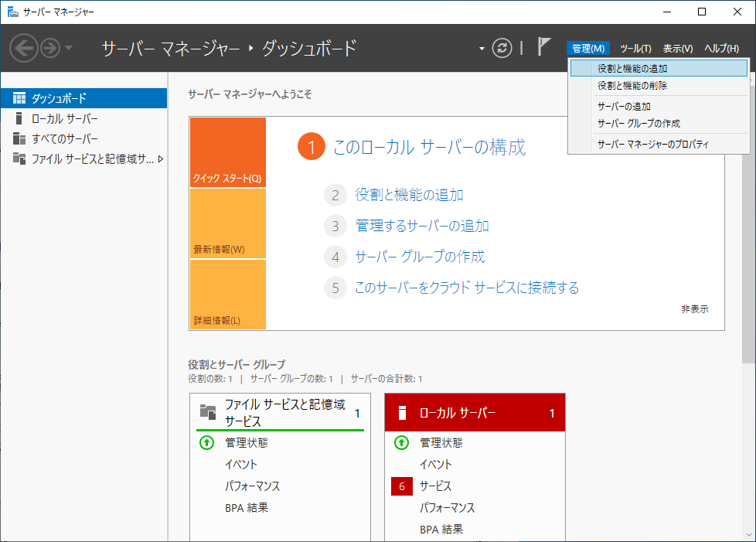The width and height of the screenshot is (756, 542).
Task: Open the navigation history dropdown arrow
Action: [x=69, y=48]
